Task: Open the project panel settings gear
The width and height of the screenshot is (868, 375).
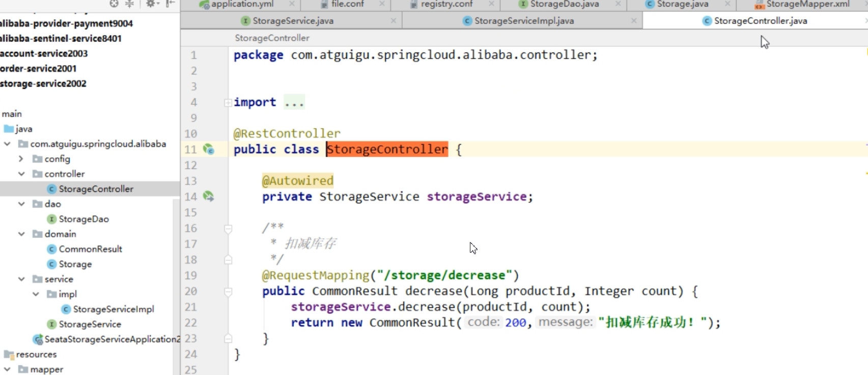Action: click(151, 4)
